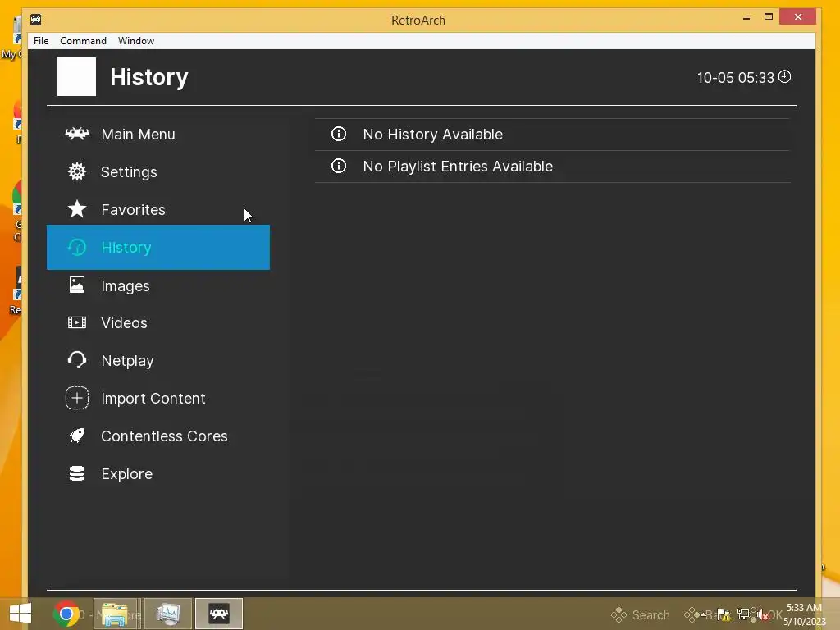Click the History clock icon in sidebar
Image resolution: width=840 pixels, height=630 pixels.
click(77, 247)
